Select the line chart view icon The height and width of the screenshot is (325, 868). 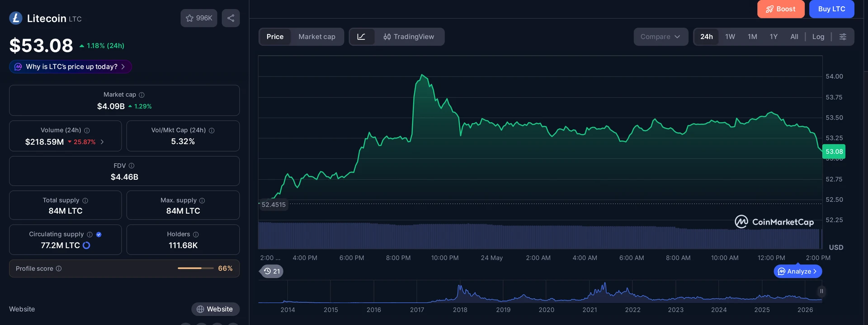361,37
